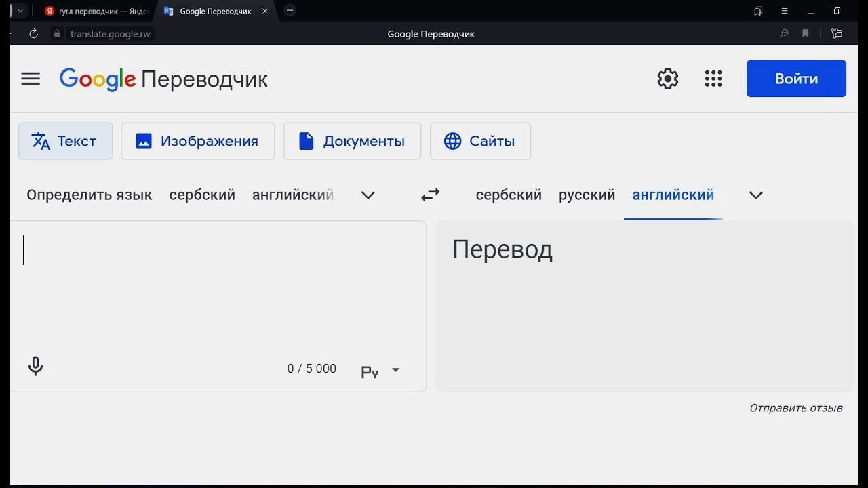Open the browser menu lines icon
Screen dimensions: 868x488
785,11
